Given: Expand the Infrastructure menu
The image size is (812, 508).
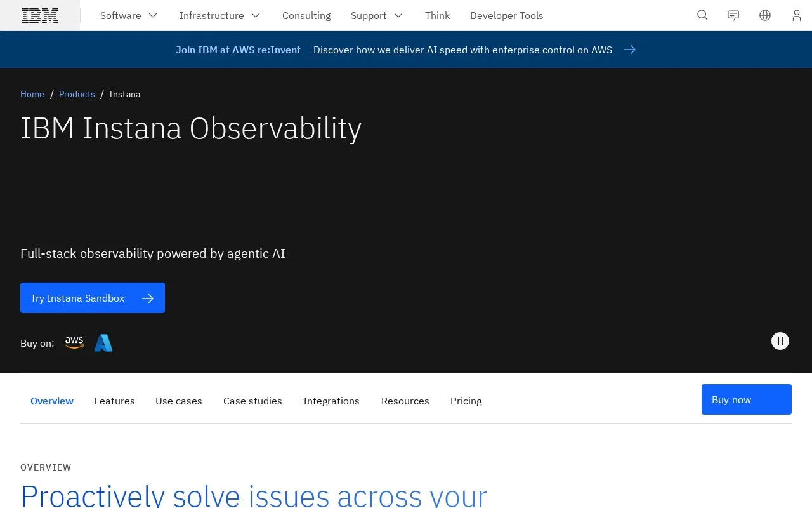Looking at the screenshot, I should click(219, 15).
